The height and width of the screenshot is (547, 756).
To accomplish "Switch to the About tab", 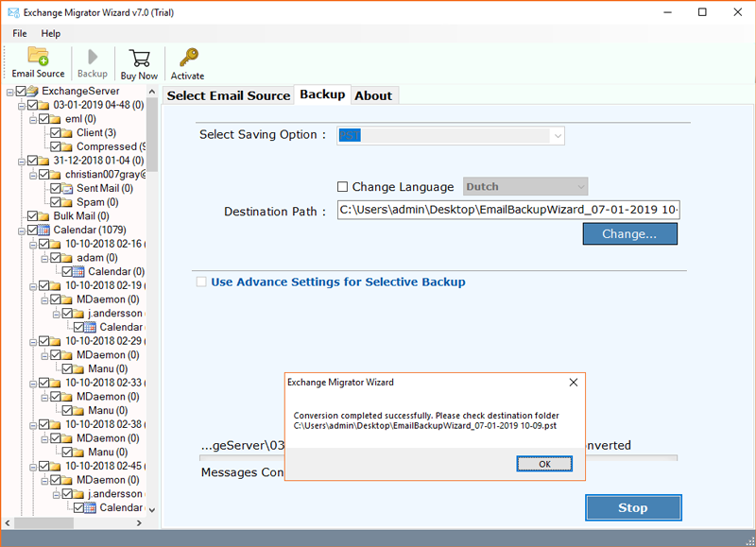I will coord(373,95).
